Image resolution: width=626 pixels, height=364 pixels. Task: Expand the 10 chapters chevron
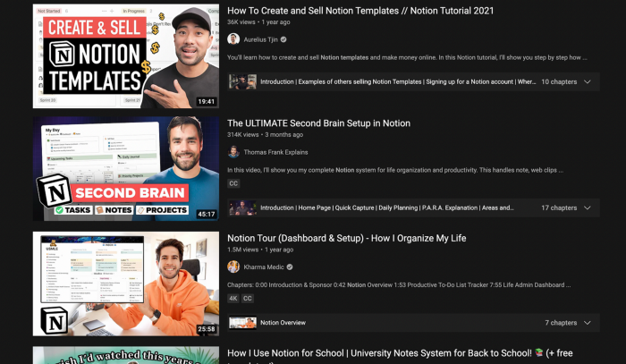point(588,81)
